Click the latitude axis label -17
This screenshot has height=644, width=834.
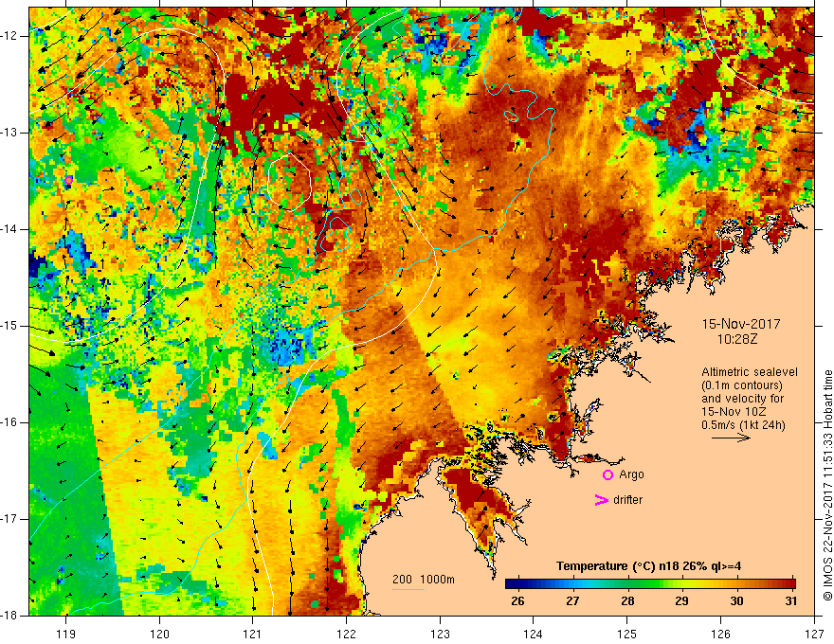tap(9, 519)
